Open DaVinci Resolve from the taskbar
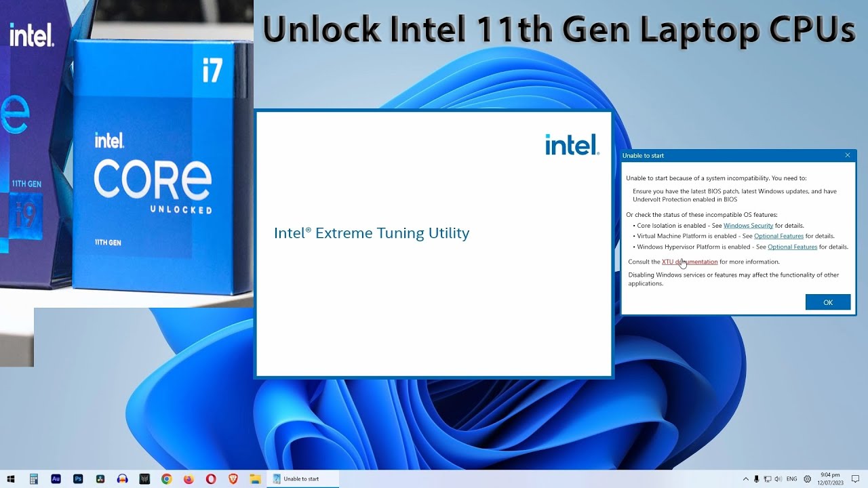The height and width of the screenshot is (488, 868). 100,479
